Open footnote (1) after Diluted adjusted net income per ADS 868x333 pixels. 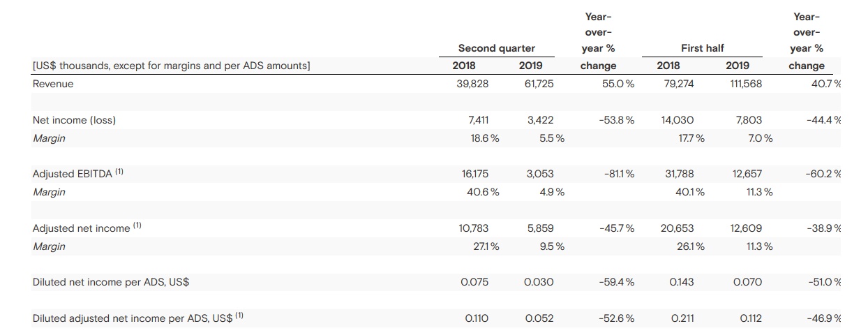tap(239, 316)
